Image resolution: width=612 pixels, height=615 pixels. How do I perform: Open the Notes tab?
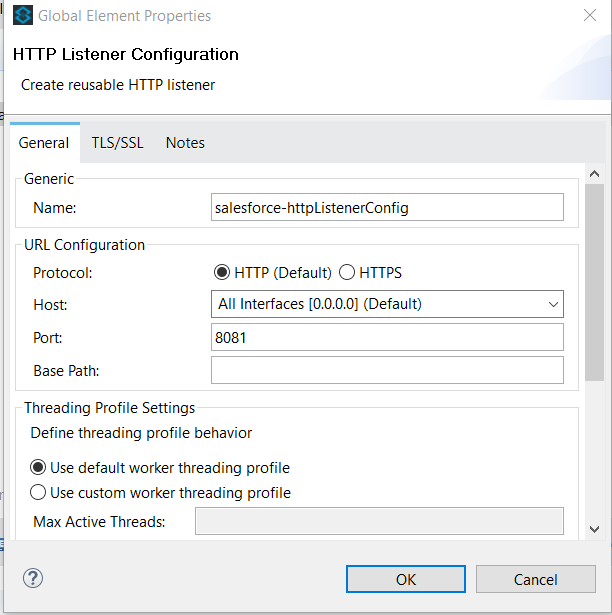pyautogui.click(x=185, y=143)
